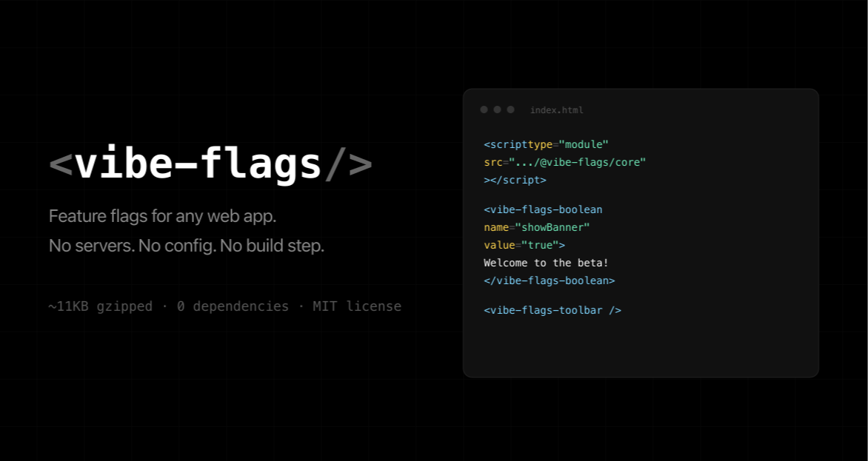The height and width of the screenshot is (461, 868).
Task: Click 'No servers. No config. No build step.' text
Action: (186, 246)
